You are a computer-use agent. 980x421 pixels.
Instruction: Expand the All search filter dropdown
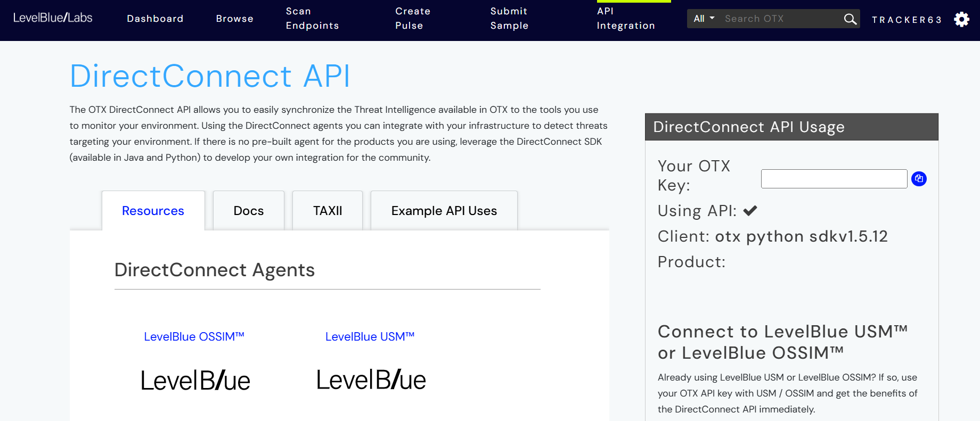pos(704,19)
